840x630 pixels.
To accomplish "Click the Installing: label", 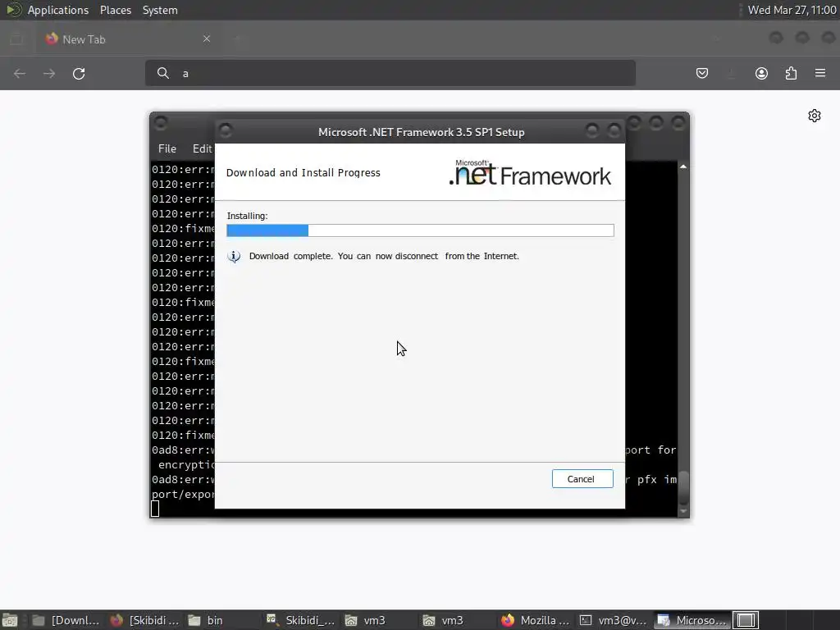I will pos(247,216).
